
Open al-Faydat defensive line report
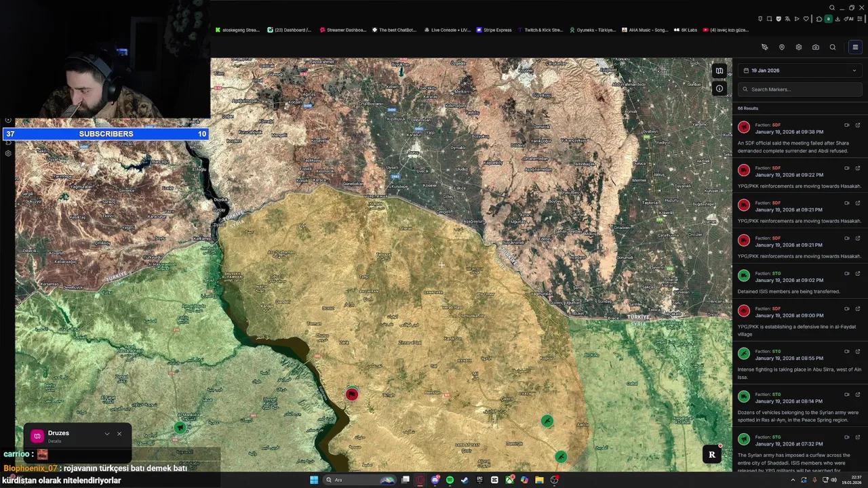800,321
